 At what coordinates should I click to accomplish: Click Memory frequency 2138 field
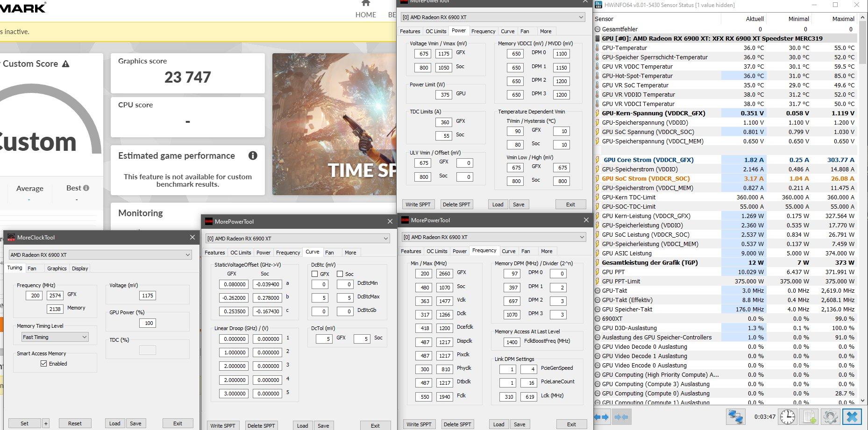click(x=55, y=309)
